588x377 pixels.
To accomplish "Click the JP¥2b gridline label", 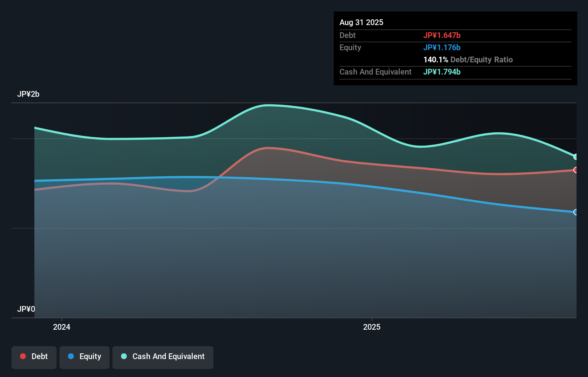I will click(29, 94).
